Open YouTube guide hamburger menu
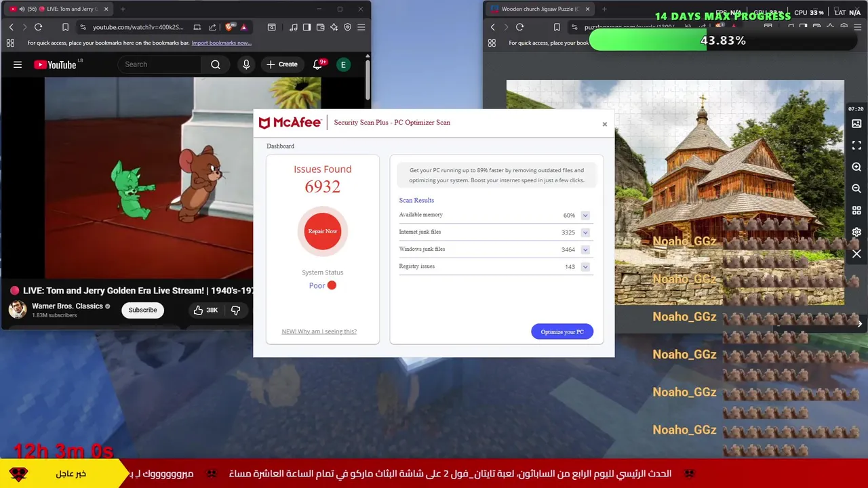This screenshot has height=488, width=868. click(x=18, y=64)
